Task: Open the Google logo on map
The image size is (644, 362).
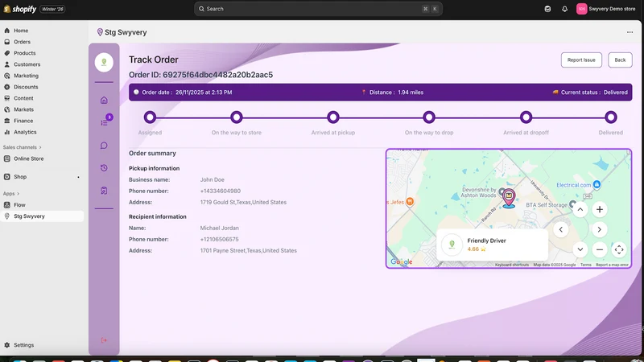Action: point(401,262)
